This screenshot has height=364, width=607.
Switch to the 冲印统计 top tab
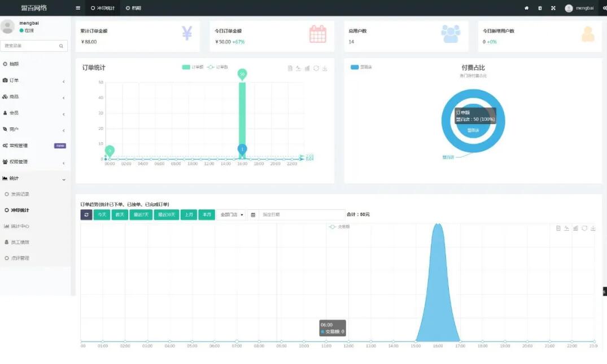[103, 8]
